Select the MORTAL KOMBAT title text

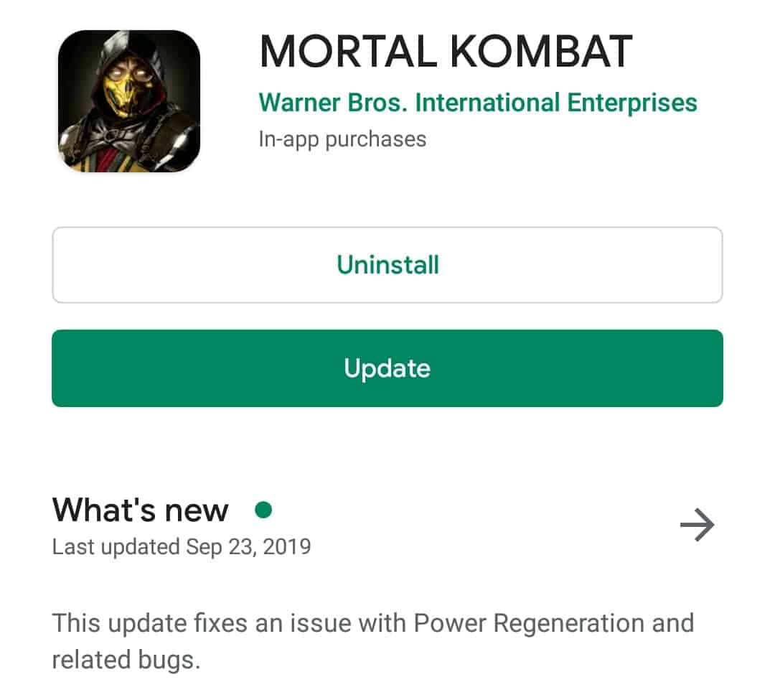[446, 51]
